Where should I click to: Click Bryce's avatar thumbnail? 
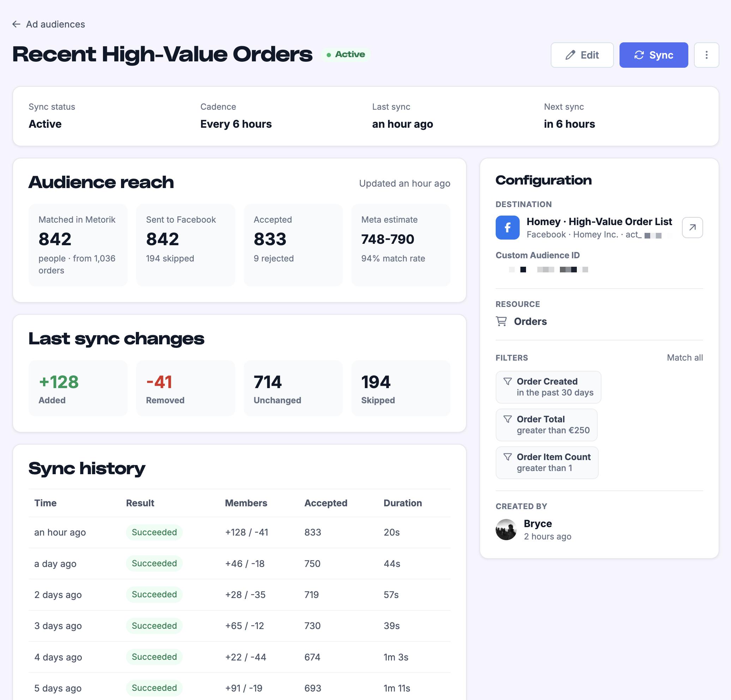click(506, 530)
